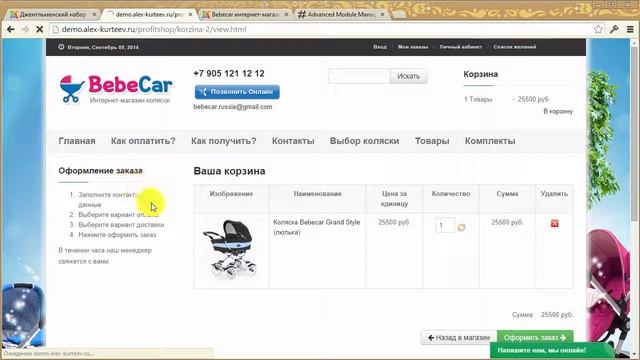Click the Цена за единицу column header
The height and width of the screenshot is (360, 640).
(394, 198)
